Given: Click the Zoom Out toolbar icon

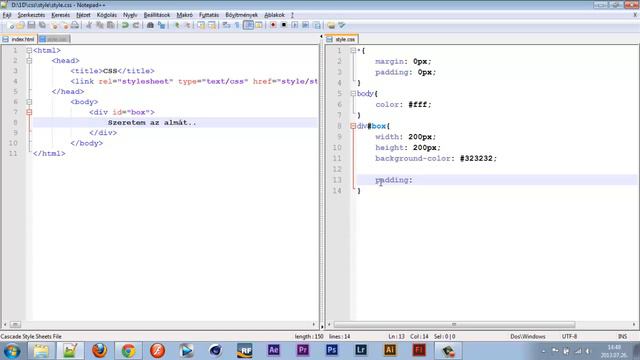Looking at the screenshot, I should point(187,25).
